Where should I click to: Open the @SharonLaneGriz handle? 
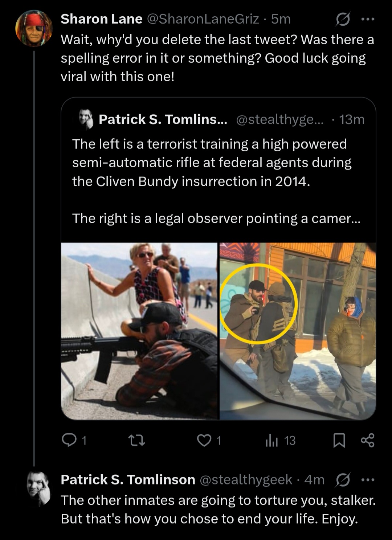203,19
